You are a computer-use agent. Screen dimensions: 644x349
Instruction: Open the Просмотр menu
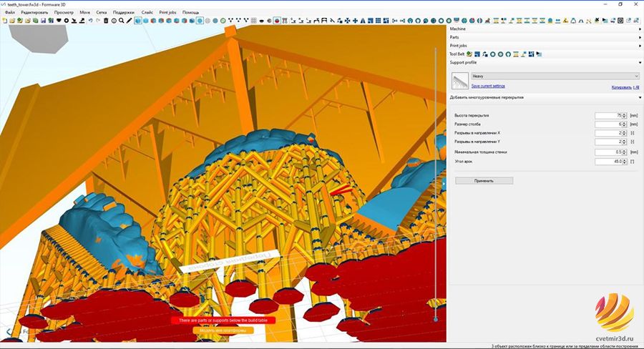(64, 12)
